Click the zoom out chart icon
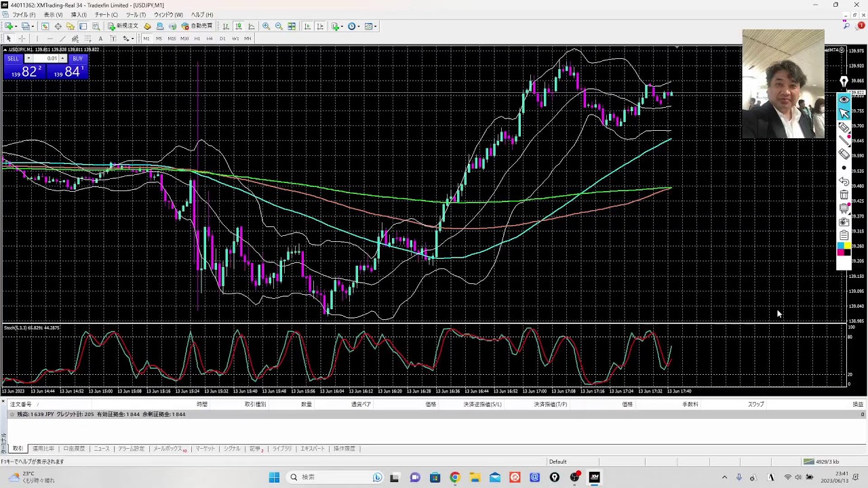 point(279,26)
